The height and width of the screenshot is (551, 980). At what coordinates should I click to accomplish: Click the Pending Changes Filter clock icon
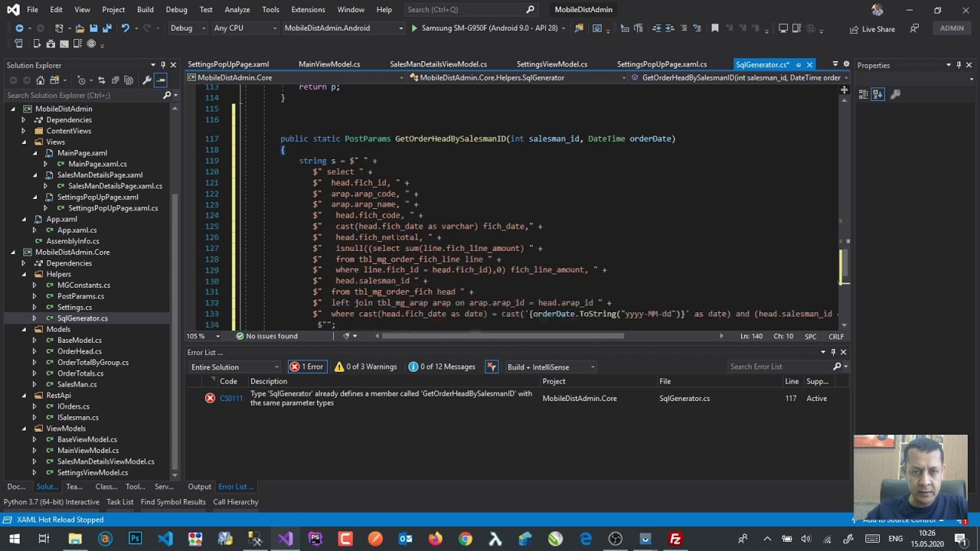pos(81,80)
